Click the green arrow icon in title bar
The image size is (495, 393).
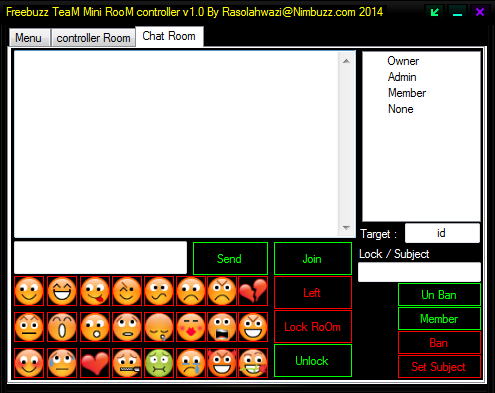point(435,12)
